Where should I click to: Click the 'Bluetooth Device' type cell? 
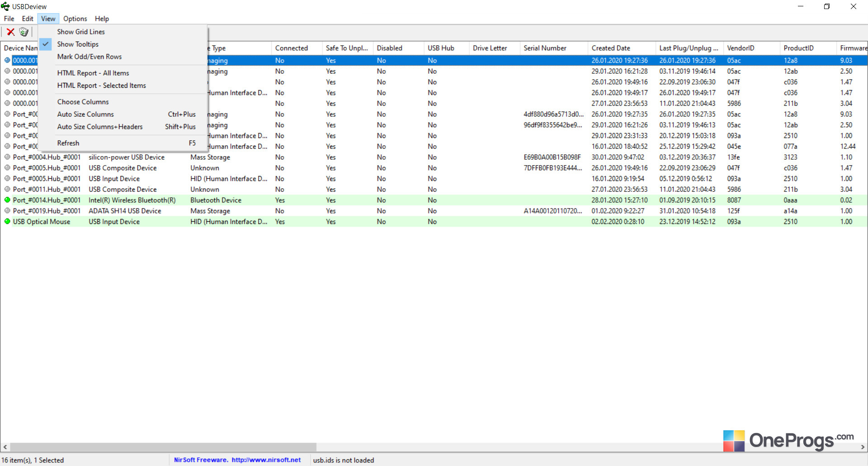(216, 200)
